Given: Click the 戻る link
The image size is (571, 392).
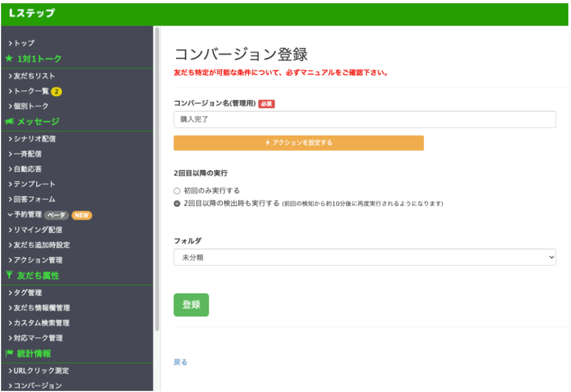Looking at the screenshot, I should pyautogui.click(x=180, y=362).
